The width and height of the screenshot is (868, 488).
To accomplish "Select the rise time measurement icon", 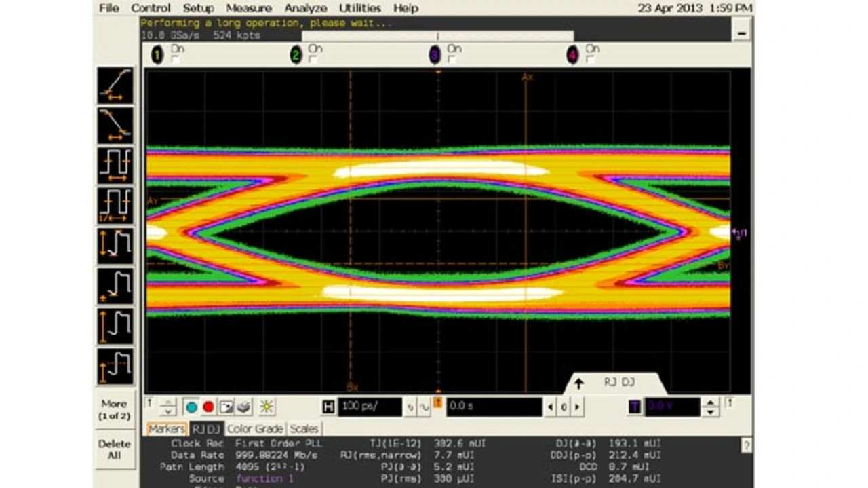I will point(115,86).
